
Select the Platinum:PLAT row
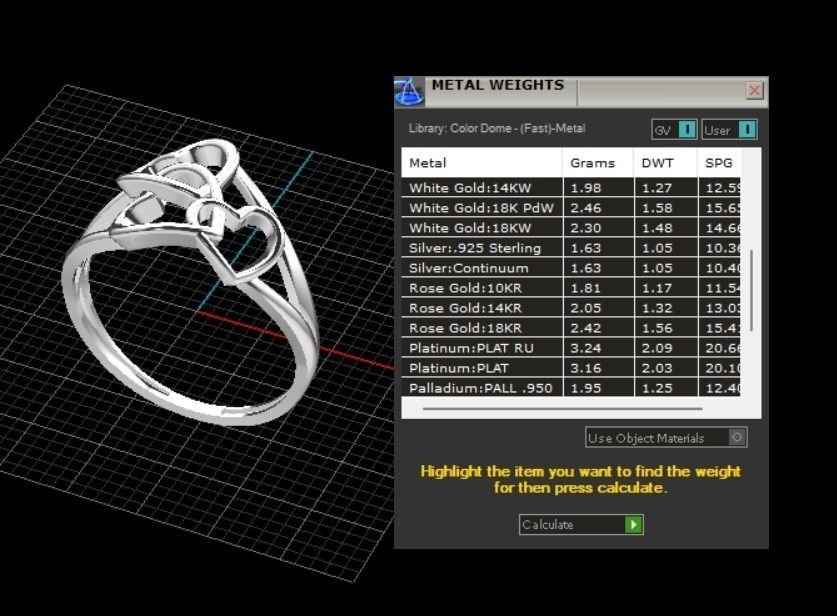point(571,368)
